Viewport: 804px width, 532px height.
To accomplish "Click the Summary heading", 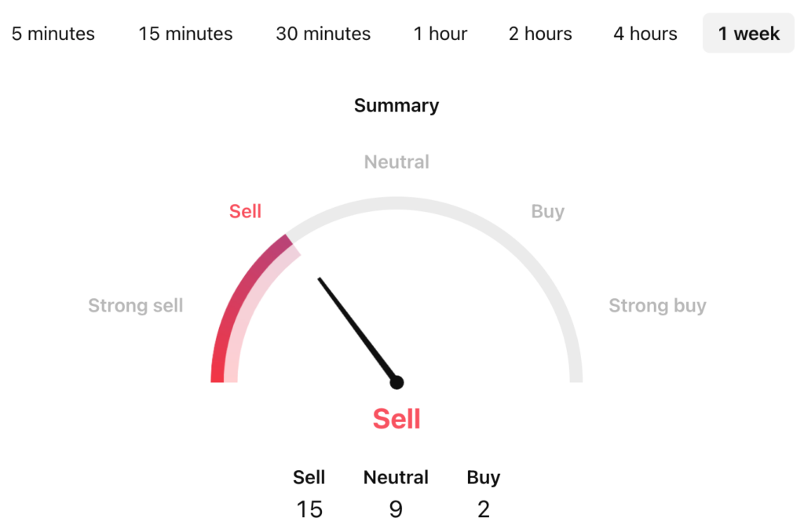I will 396,105.
